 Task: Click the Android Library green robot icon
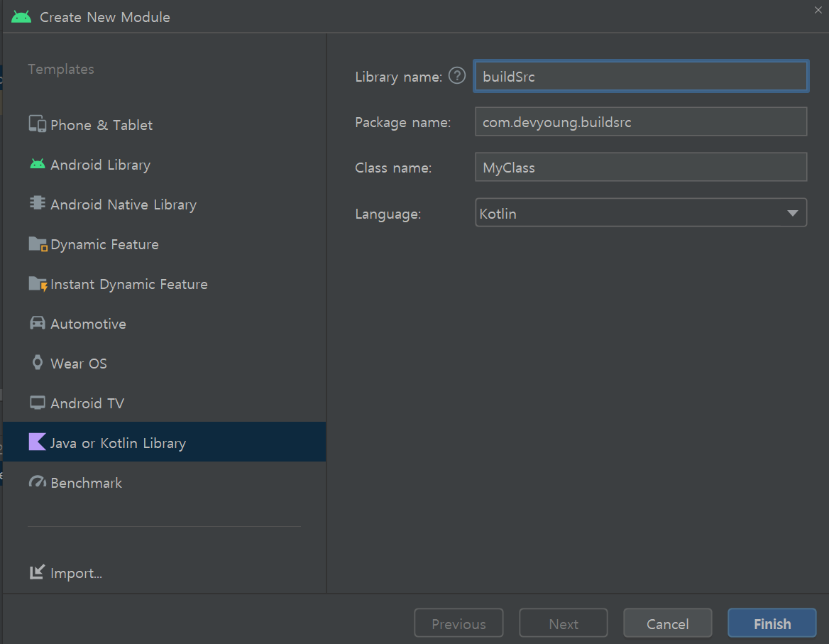coord(37,164)
